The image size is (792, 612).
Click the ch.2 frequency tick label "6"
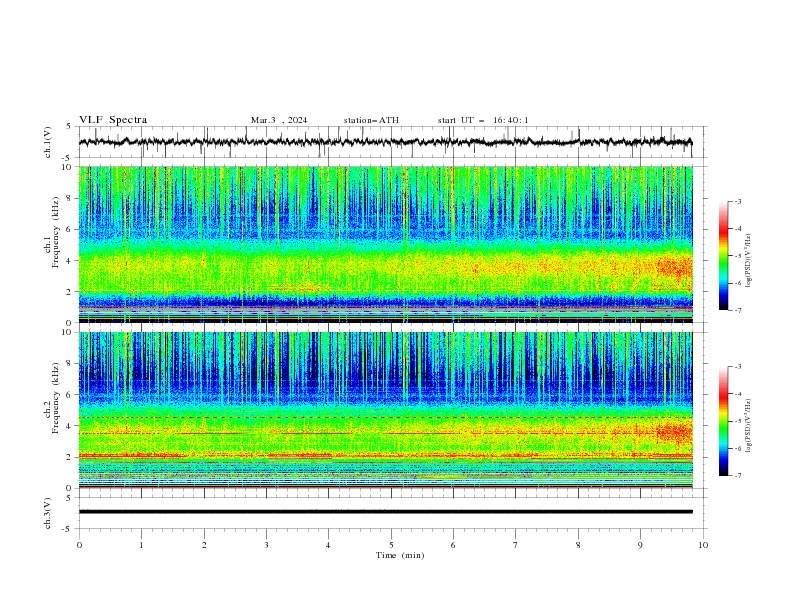click(x=70, y=395)
